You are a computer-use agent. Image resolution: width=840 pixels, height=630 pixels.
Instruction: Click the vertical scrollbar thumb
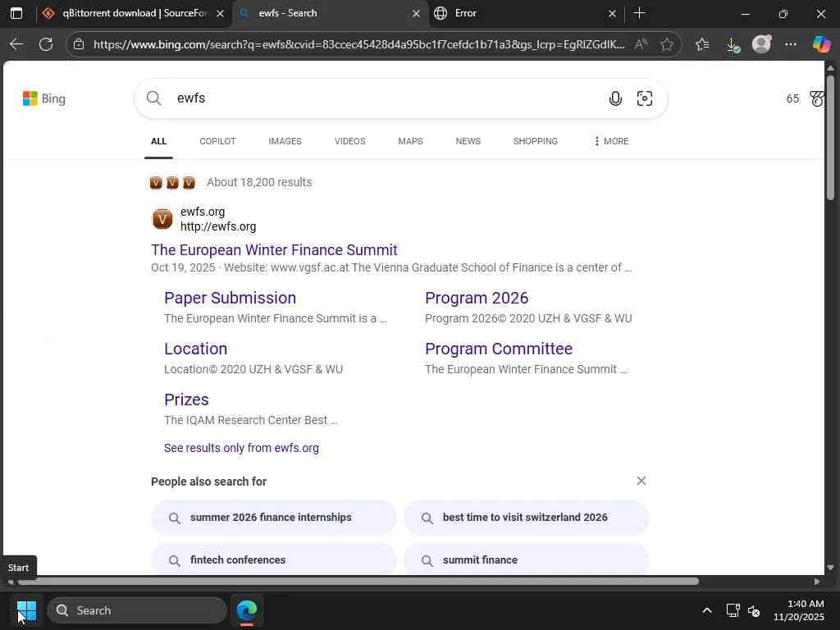(x=830, y=138)
